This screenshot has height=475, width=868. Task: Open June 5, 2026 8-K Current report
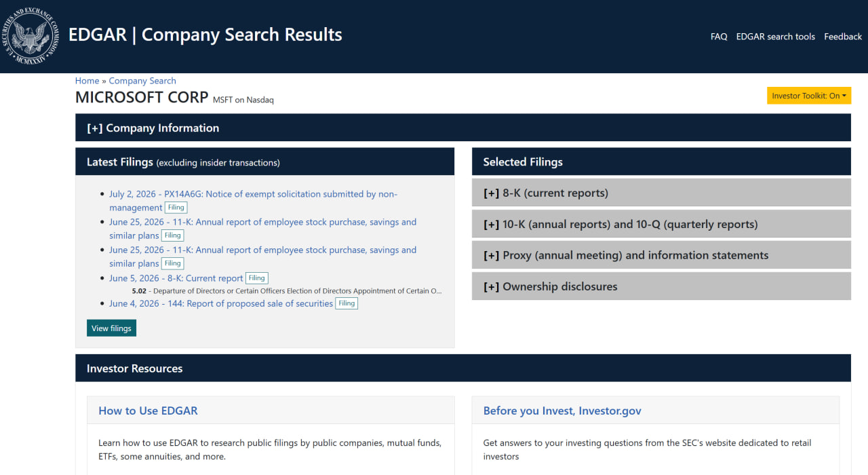click(176, 278)
